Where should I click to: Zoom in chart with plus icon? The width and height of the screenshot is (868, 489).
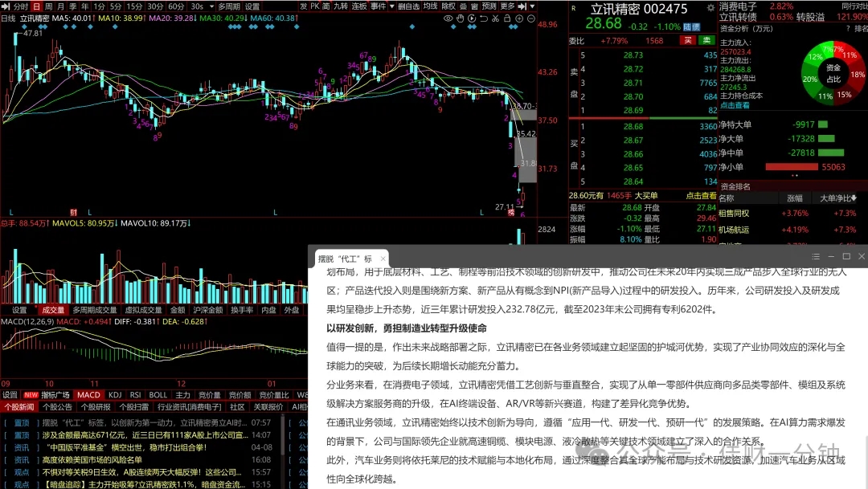click(519, 18)
